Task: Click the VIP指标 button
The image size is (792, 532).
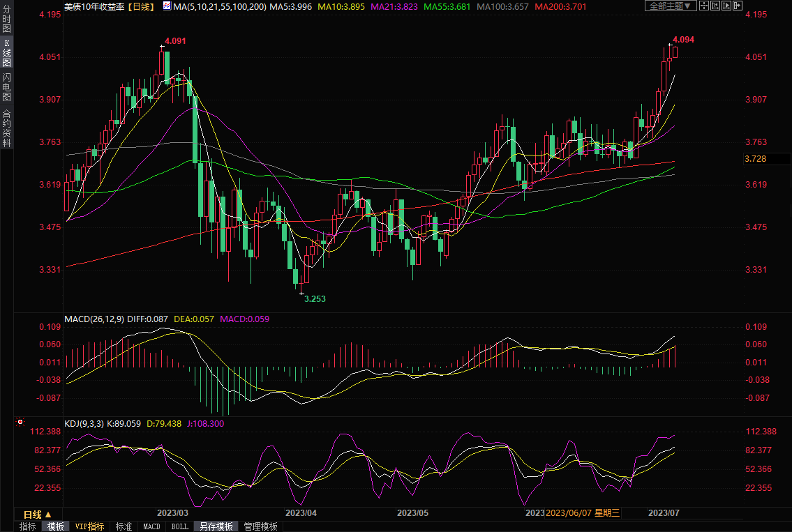Action: 89,526
